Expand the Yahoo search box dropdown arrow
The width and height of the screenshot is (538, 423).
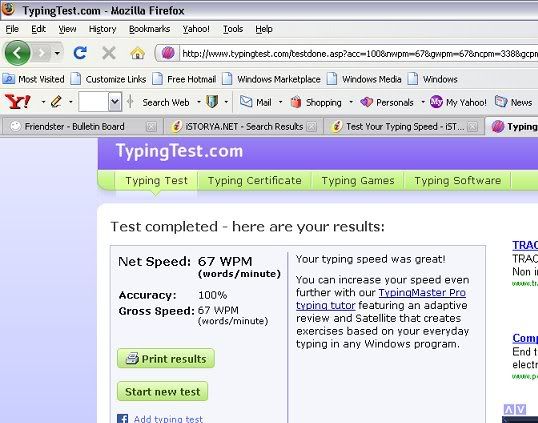115,102
